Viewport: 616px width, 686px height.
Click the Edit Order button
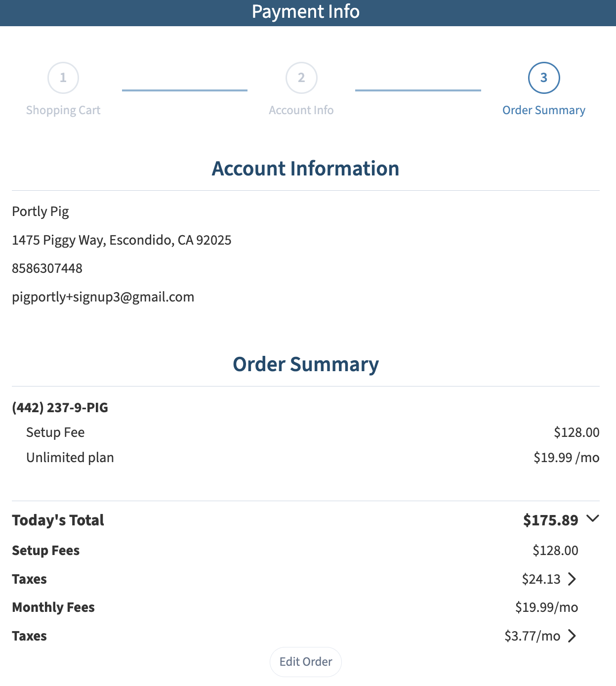[x=306, y=662]
